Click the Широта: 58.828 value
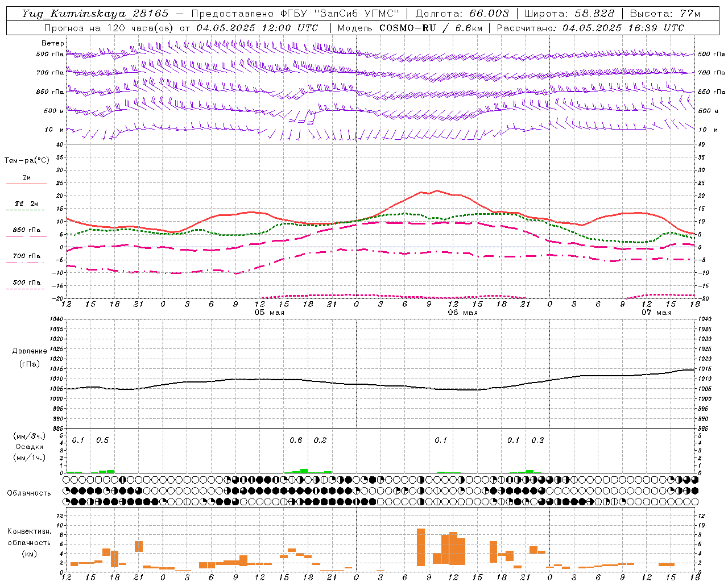The width and height of the screenshot is (728, 582). pos(569,14)
